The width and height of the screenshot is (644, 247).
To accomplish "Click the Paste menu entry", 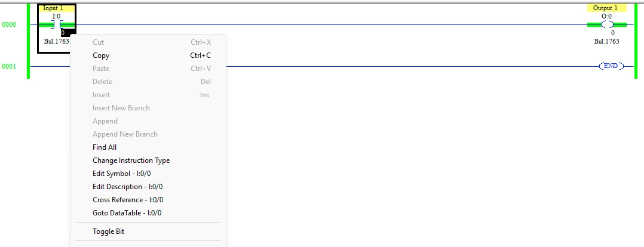I will (101, 69).
